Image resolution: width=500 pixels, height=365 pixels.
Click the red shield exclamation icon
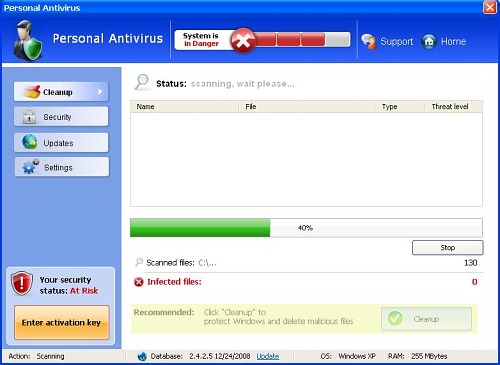click(x=22, y=284)
